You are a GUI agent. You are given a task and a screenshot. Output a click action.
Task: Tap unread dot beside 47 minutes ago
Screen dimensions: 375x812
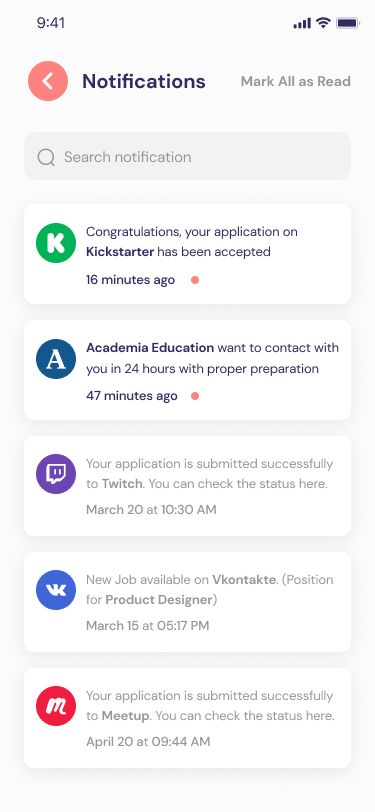(x=195, y=396)
